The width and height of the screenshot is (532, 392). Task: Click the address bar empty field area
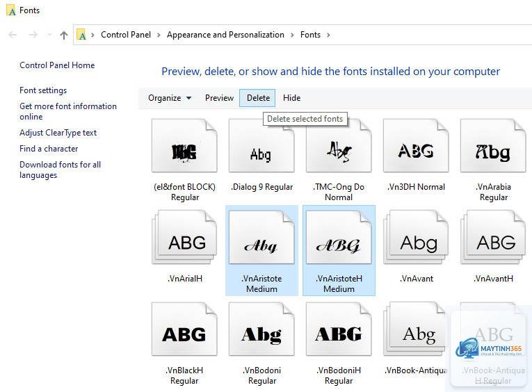tap(431, 35)
